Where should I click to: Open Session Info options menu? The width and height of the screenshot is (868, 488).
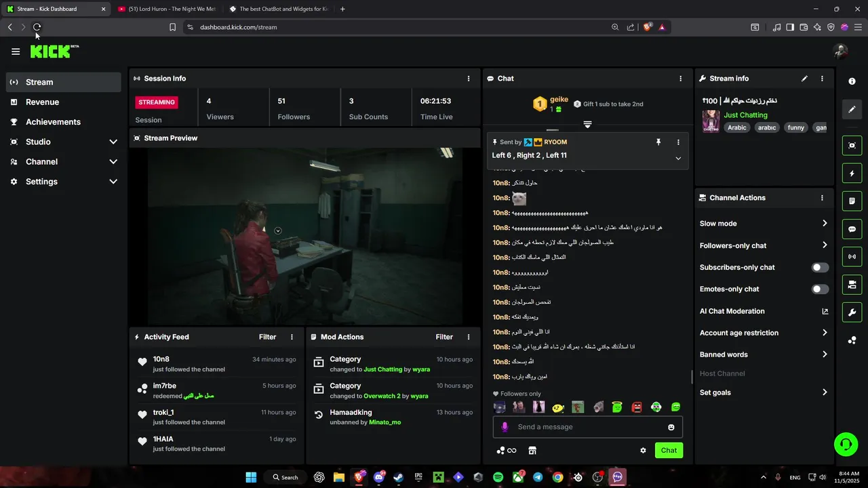click(x=469, y=79)
